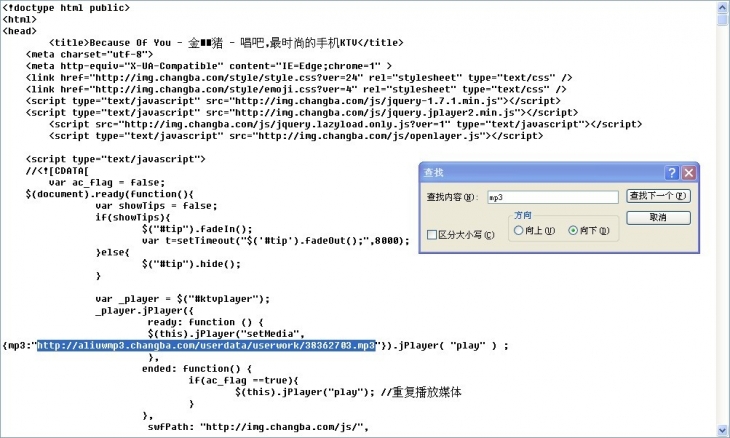Click the 取消 (Cancel) button
This screenshot has height=438, width=730.
pos(658,217)
